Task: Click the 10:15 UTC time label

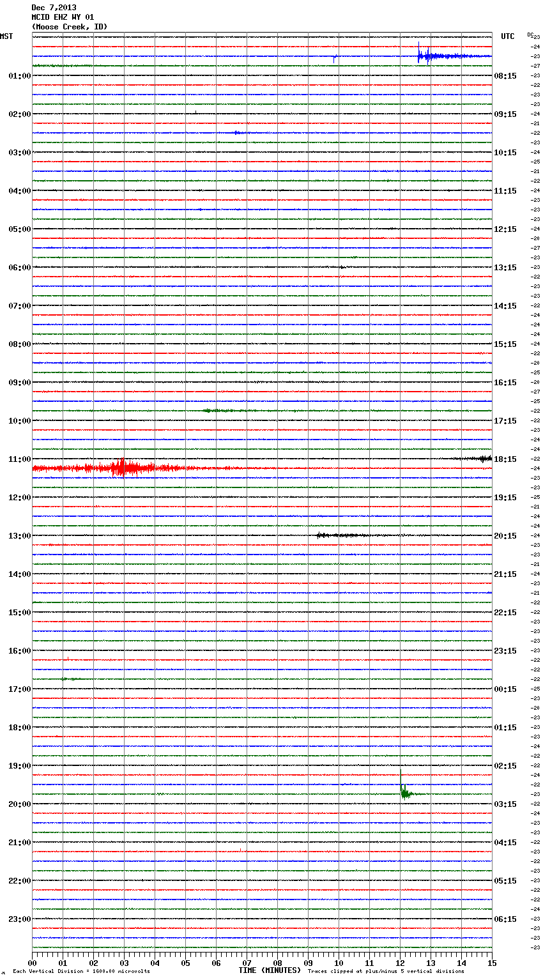Action: (x=505, y=153)
